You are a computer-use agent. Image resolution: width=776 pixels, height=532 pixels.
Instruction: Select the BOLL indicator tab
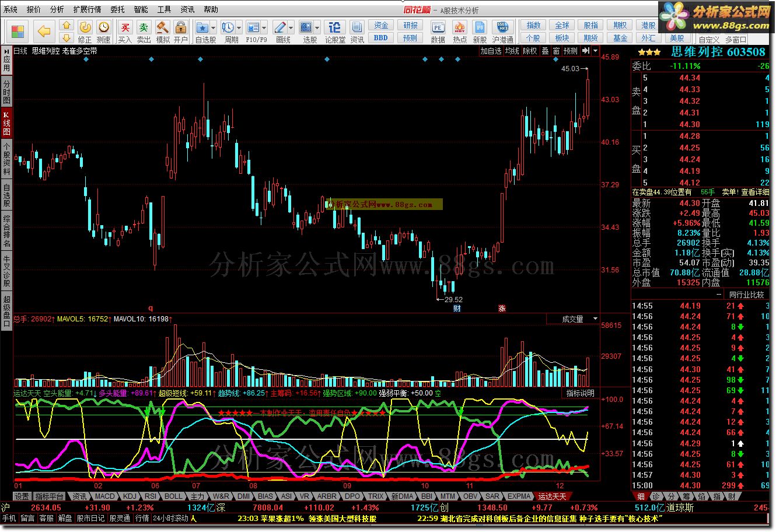(173, 496)
